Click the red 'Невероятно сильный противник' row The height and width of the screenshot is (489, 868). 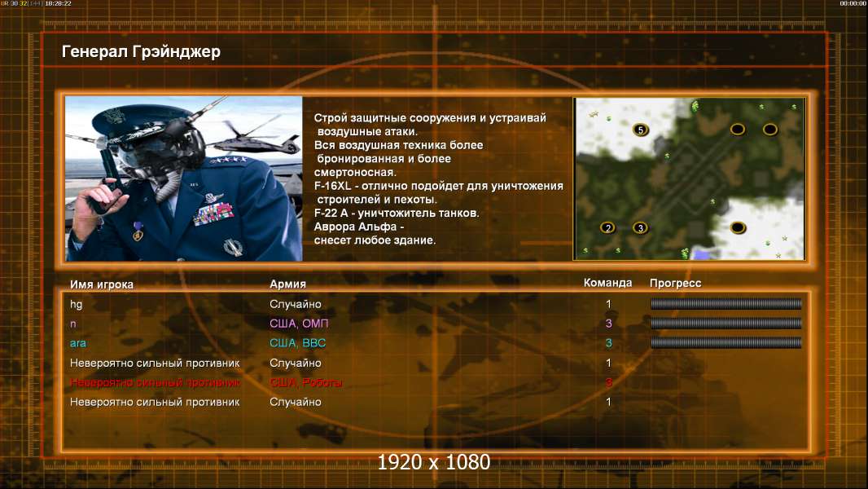[x=155, y=383]
